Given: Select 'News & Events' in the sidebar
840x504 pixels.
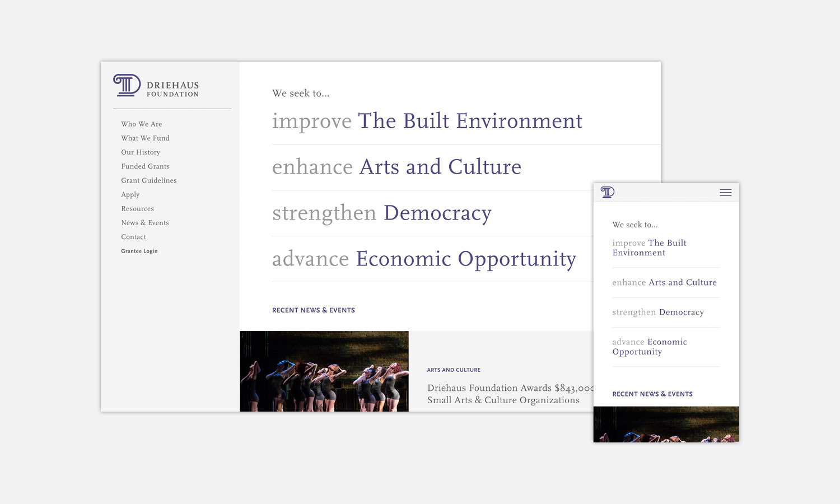Looking at the screenshot, I should 145,222.
